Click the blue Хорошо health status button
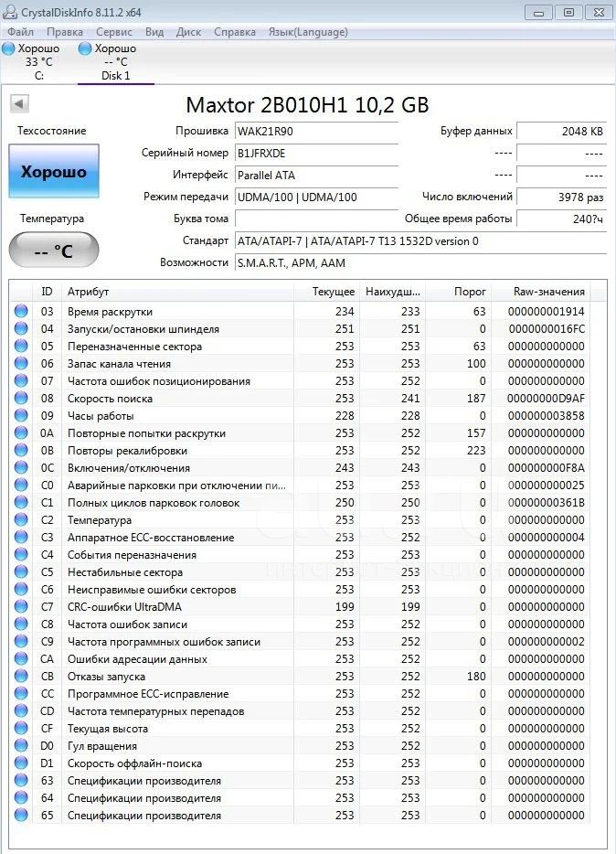This screenshot has width=616, height=854. coord(54,172)
